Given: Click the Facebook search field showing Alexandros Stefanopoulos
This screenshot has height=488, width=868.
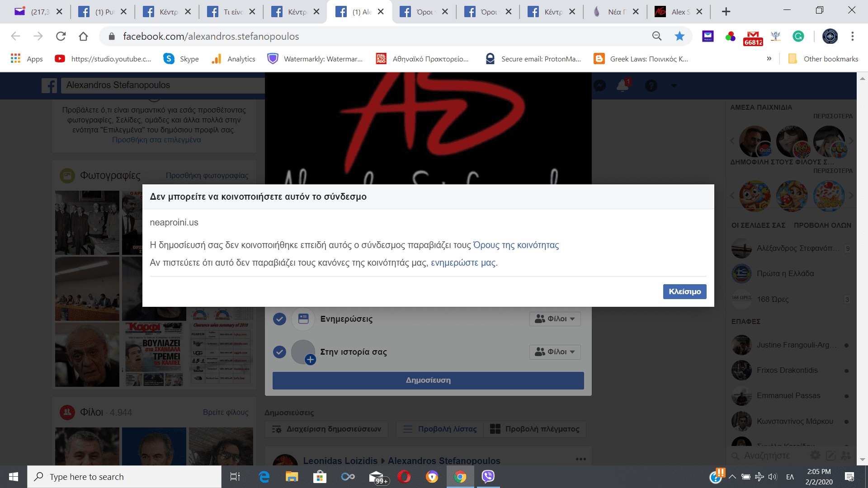Looking at the screenshot, I should pos(163,85).
